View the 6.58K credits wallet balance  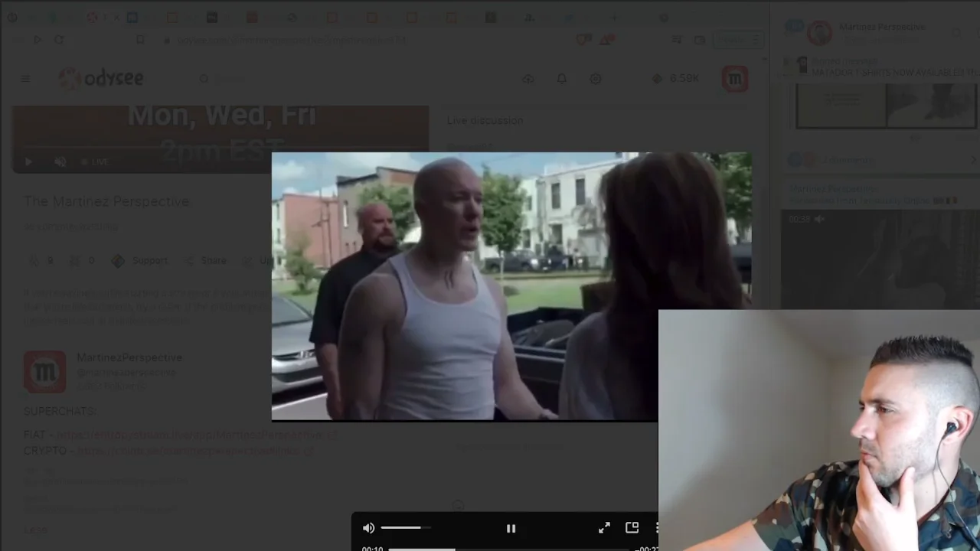(x=675, y=79)
